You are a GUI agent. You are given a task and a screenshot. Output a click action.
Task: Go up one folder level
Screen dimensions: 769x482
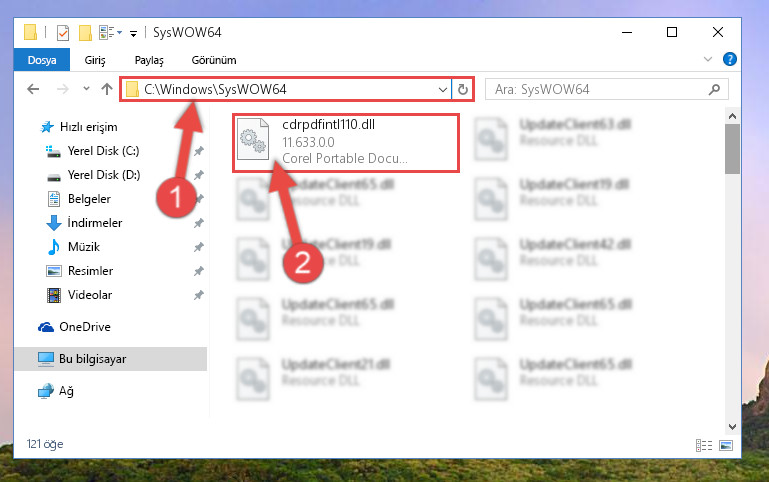pyautogui.click(x=106, y=89)
